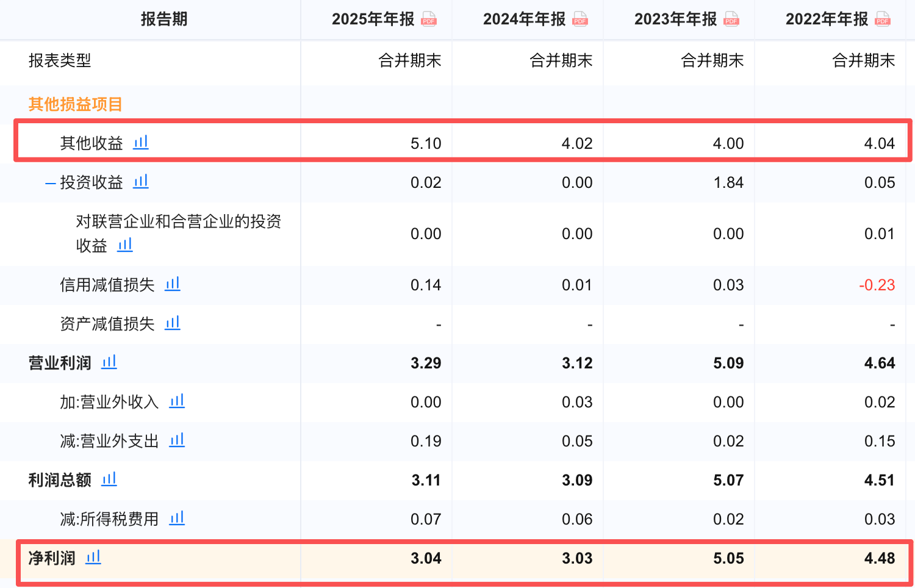
Task: Open chart icon for 信用减值损失
Action: tap(173, 284)
